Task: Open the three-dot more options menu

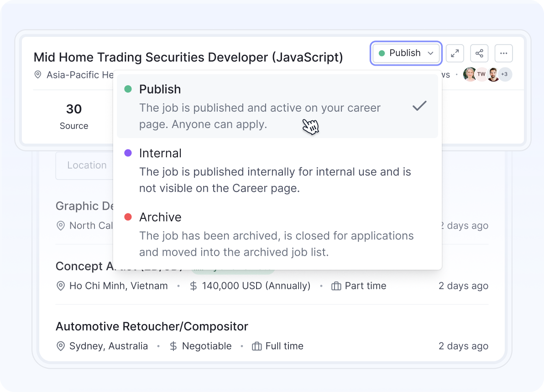Action: tap(503, 53)
